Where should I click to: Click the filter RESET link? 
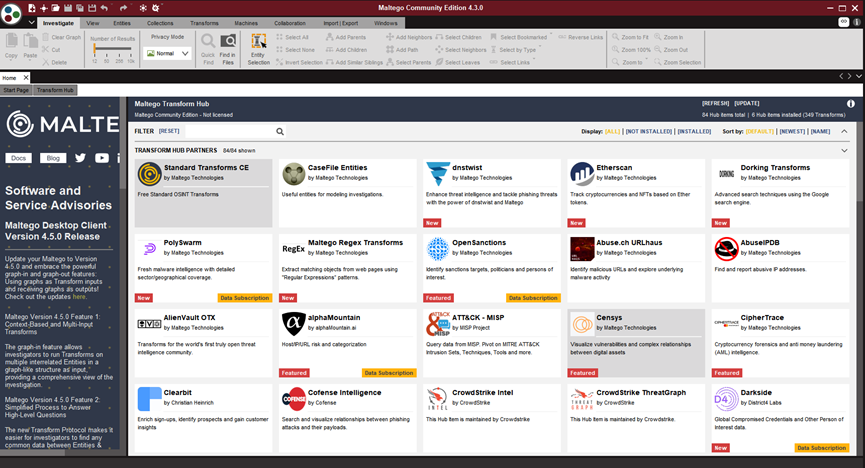point(169,131)
